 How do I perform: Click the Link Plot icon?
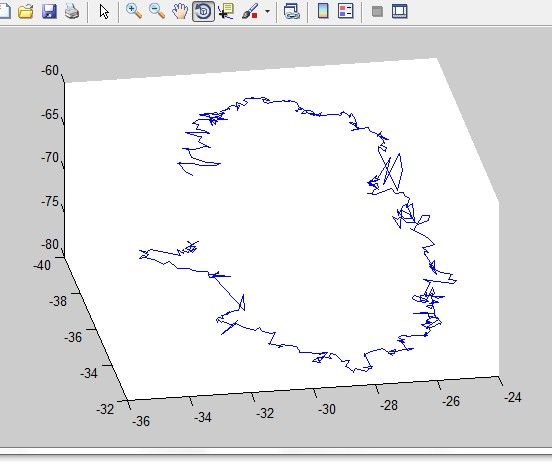(292, 11)
